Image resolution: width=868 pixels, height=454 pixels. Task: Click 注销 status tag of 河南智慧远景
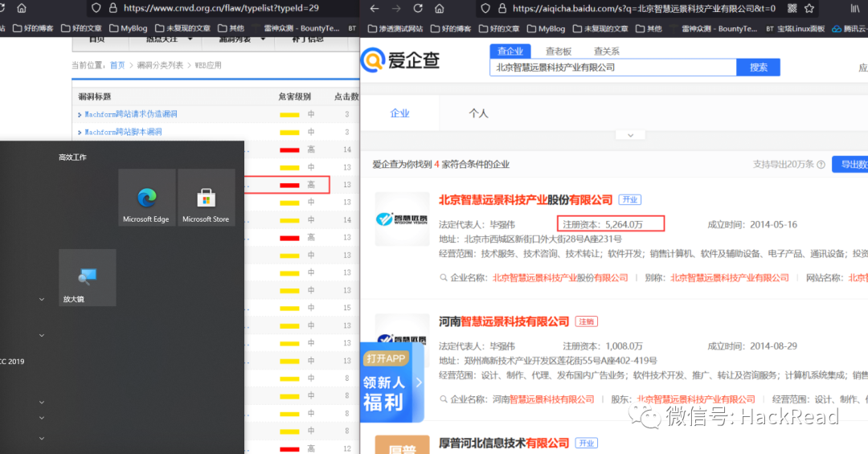[x=587, y=321]
